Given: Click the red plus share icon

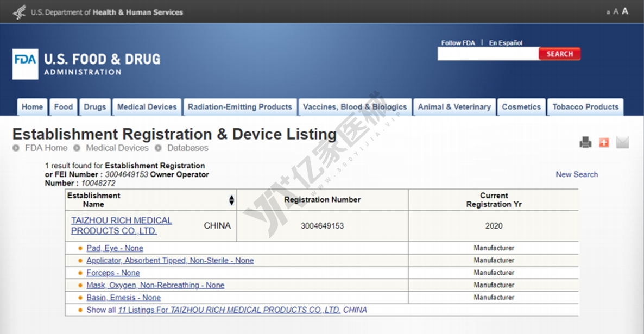Looking at the screenshot, I should pyautogui.click(x=604, y=143).
